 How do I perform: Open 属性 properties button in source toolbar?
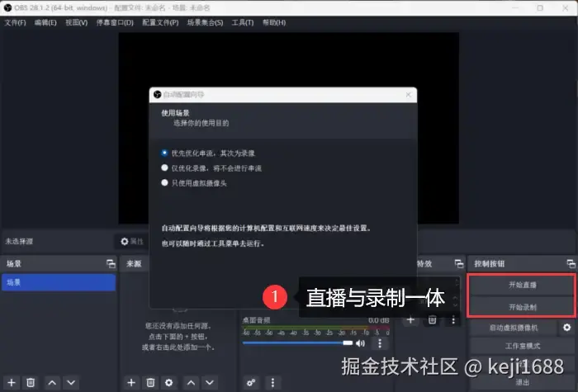point(132,241)
